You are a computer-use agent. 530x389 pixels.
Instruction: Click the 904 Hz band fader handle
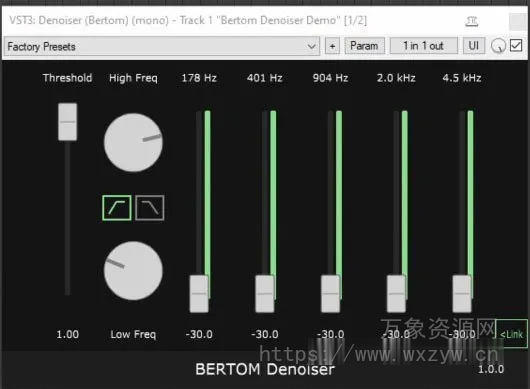330,293
